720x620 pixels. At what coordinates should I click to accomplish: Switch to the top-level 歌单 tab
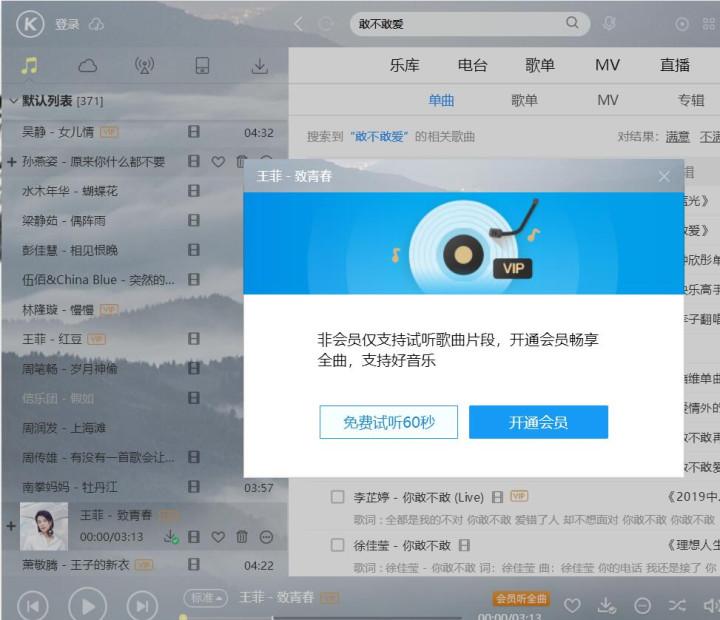(x=540, y=65)
